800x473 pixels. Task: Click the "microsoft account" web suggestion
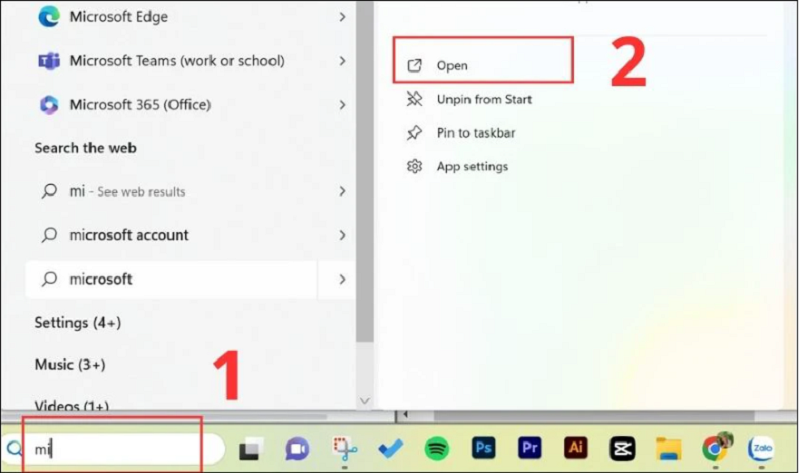[129, 235]
